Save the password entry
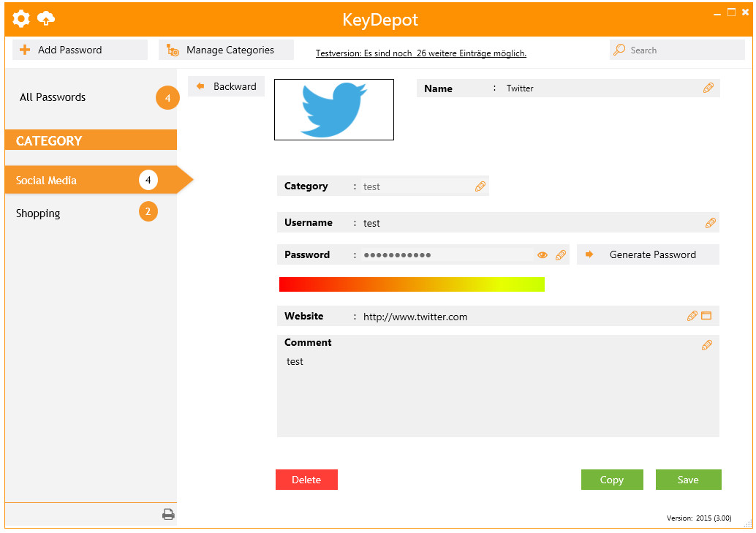 click(689, 480)
